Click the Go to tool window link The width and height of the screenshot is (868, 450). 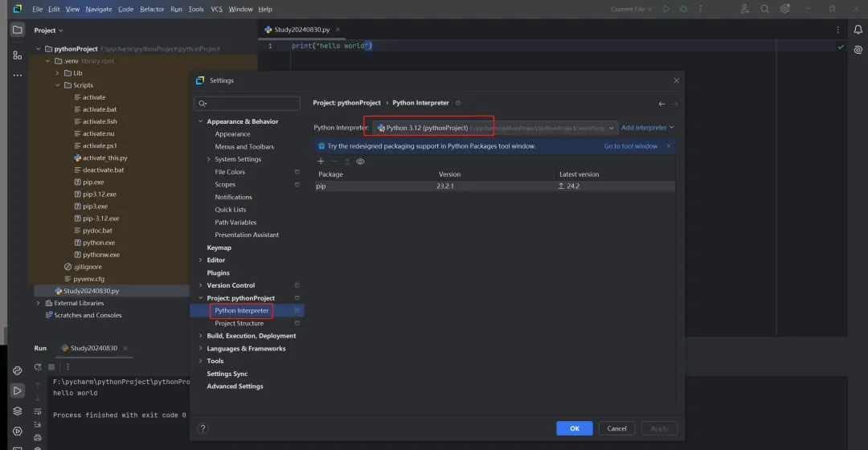pyautogui.click(x=631, y=146)
